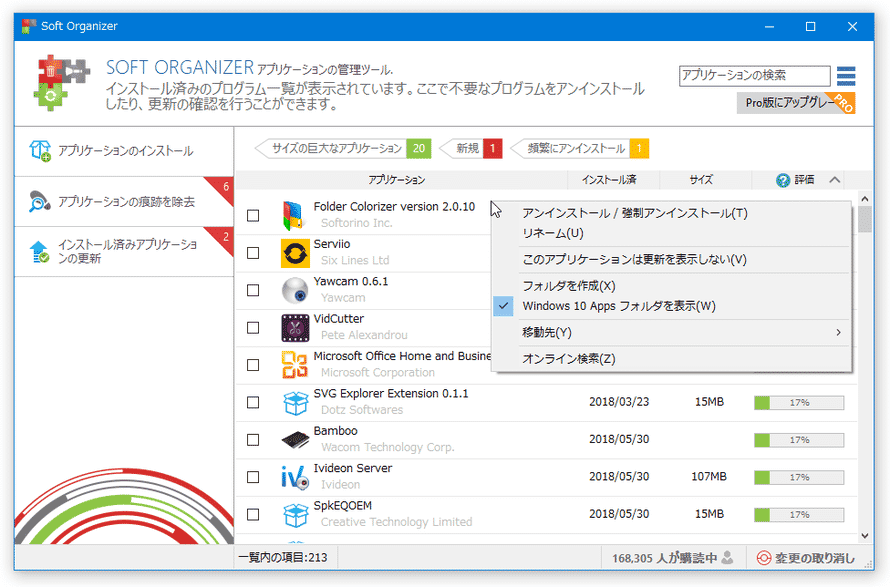Click the update installed applications arrow icon
Screen dimensions: 890x587
click(x=40, y=252)
